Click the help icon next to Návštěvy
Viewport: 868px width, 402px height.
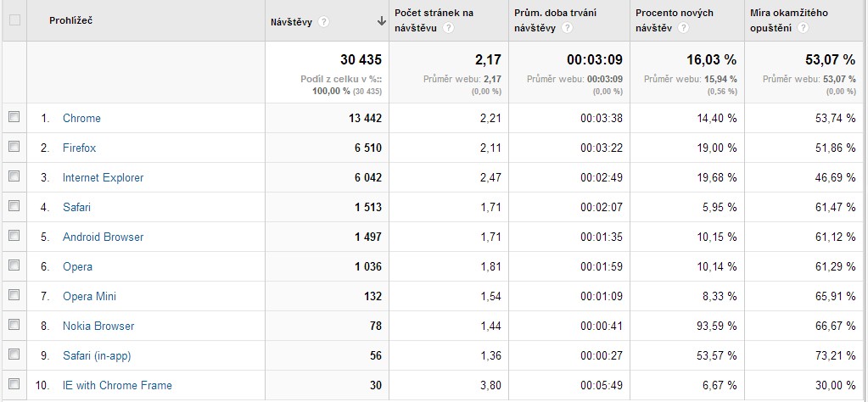pyautogui.click(x=325, y=21)
